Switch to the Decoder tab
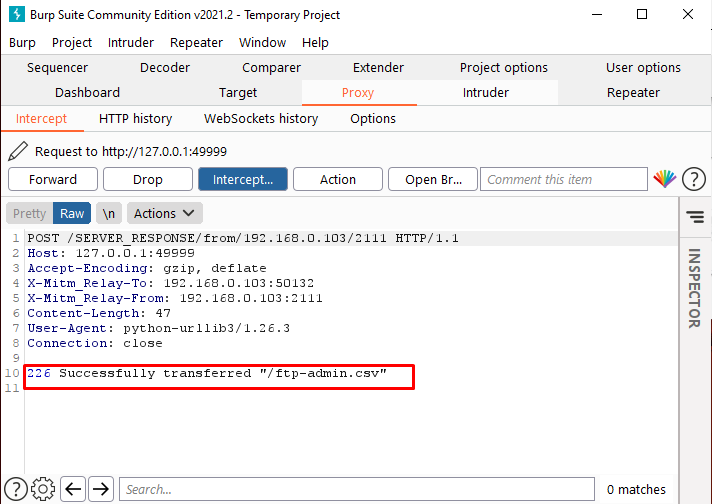Screen dimensions: 712x504 (165, 68)
